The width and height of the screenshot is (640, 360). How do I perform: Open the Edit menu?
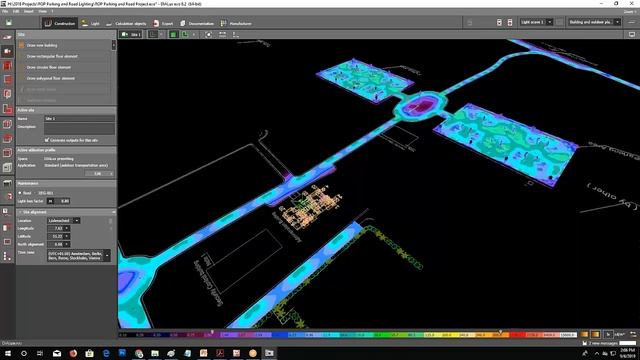[x=16, y=11]
